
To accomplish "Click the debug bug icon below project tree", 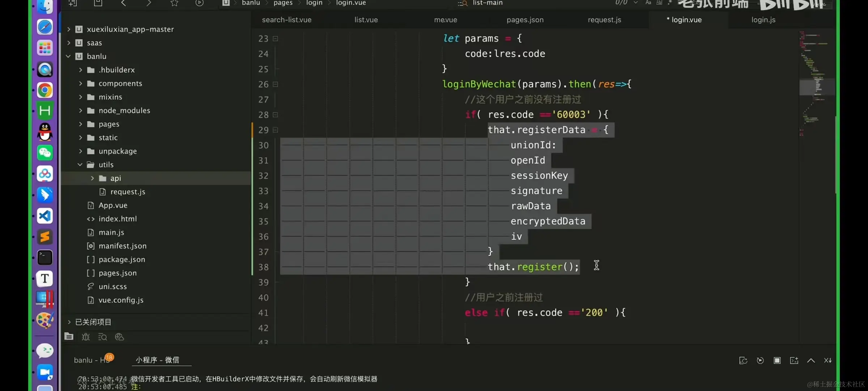I will pos(86,337).
